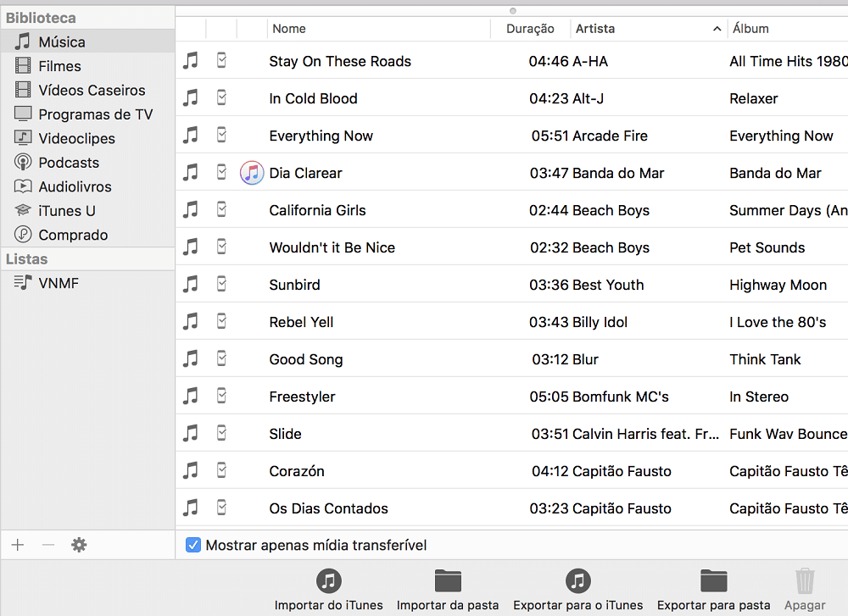Viewport: 848px width, 616px height.
Task: Click the Apagar trash button
Action: [x=806, y=590]
